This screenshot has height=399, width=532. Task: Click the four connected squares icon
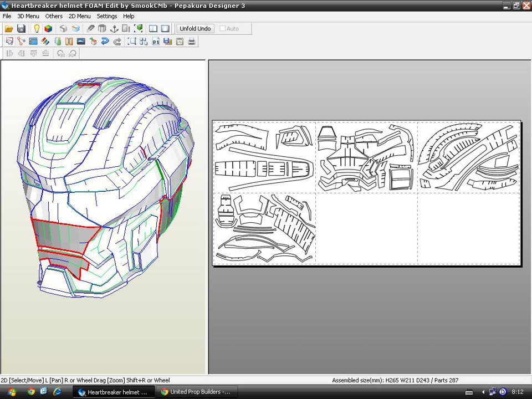point(144,42)
